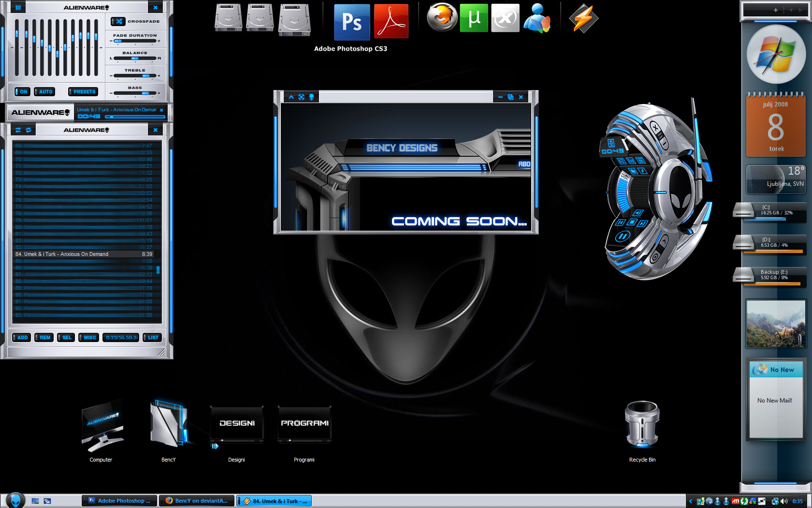The width and height of the screenshot is (812, 508).
Task: Click the playlist vertical scrollbar handle
Action: (158, 269)
